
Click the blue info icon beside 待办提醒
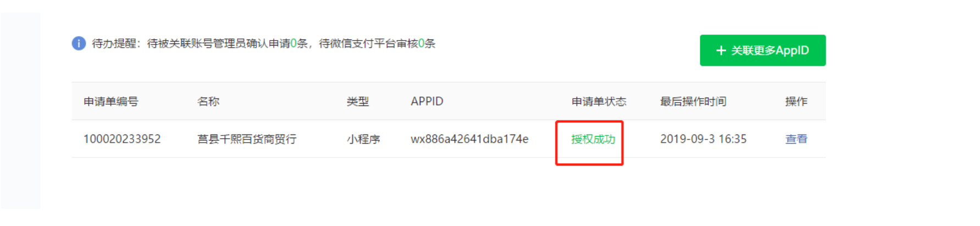pyautogui.click(x=79, y=43)
